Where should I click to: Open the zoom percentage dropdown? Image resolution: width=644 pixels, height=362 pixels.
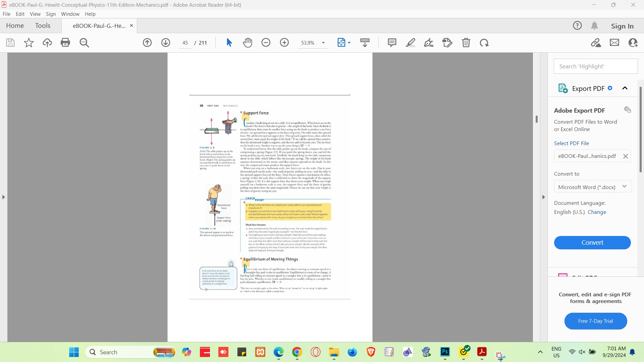click(x=323, y=43)
